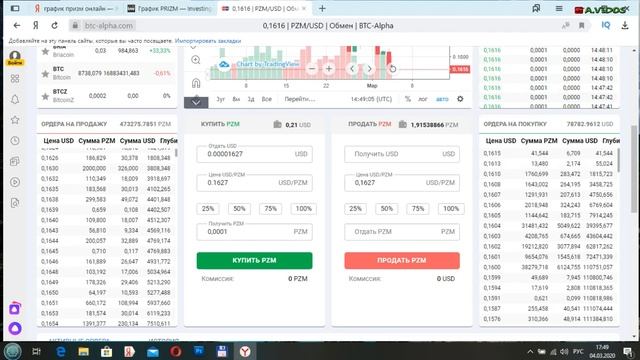Screen dimensions: 640x360
Task: Open a new browser tab
Action: point(322,8)
